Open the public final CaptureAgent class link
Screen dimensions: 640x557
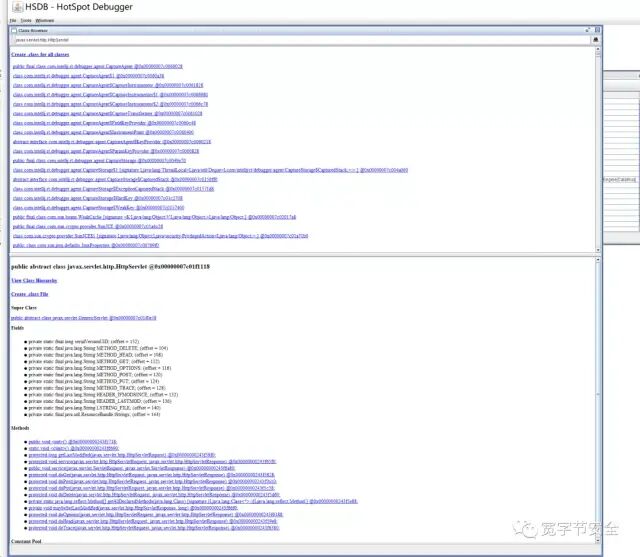98,66
